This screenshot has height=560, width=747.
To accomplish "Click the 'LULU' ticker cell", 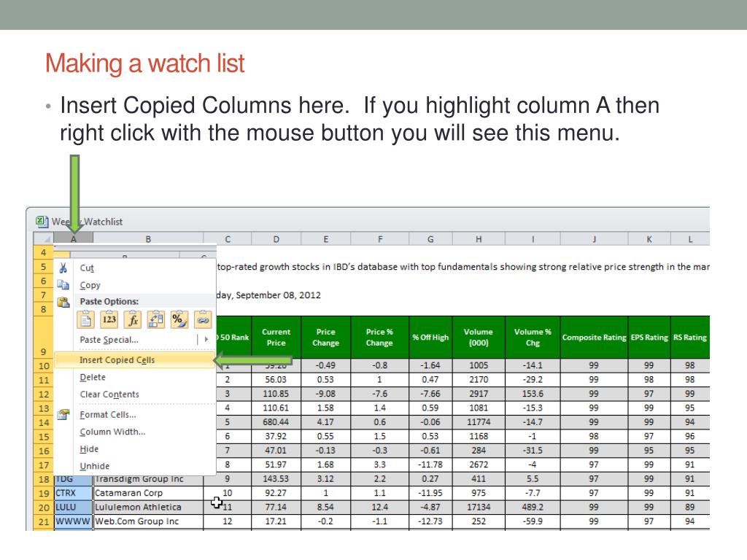I will tap(73, 507).
